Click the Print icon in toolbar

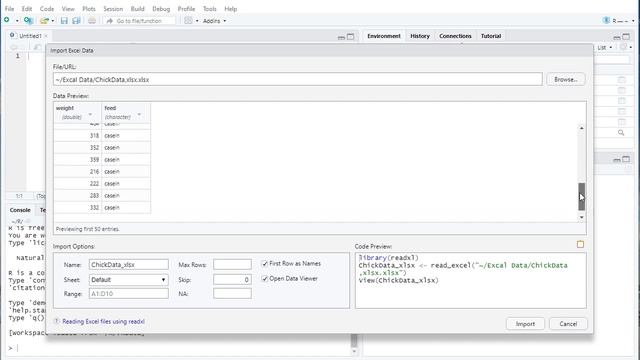[92, 20]
